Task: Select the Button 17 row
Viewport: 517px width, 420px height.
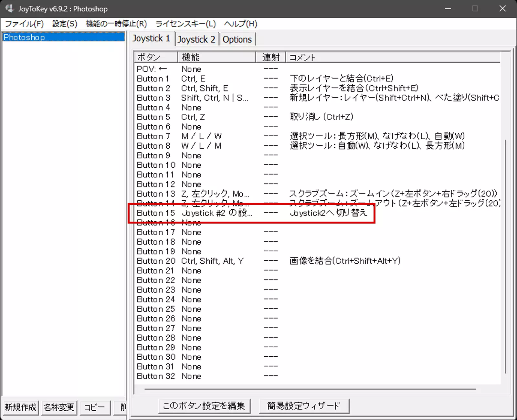Action: point(318,232)
